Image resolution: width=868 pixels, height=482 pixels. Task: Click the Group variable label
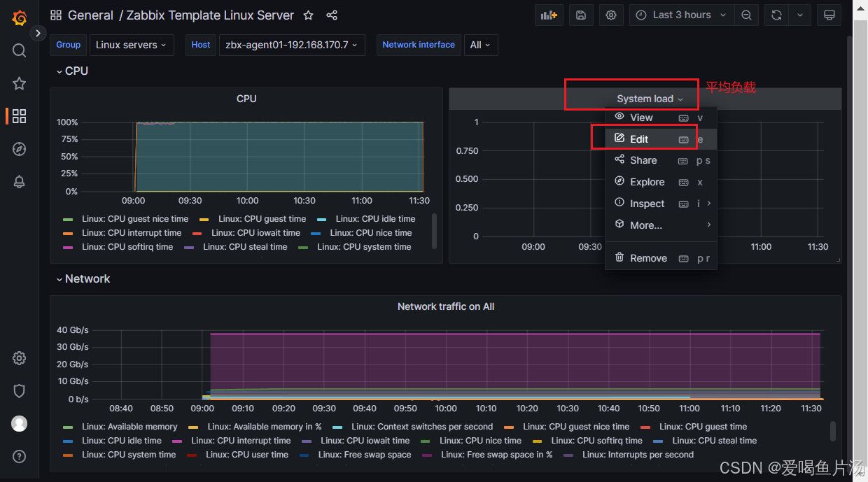[68, 45]
